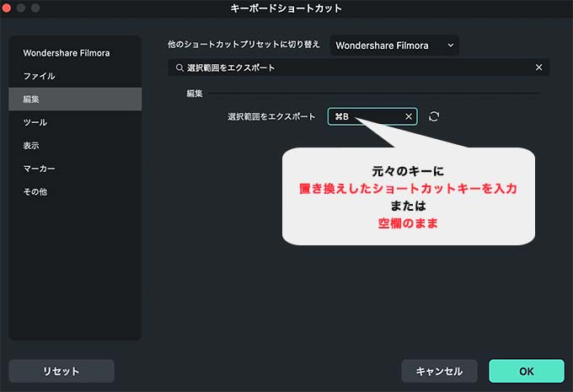573x392 pixels.
Task: Click the キャンセル button
Action: pos(439,371)
